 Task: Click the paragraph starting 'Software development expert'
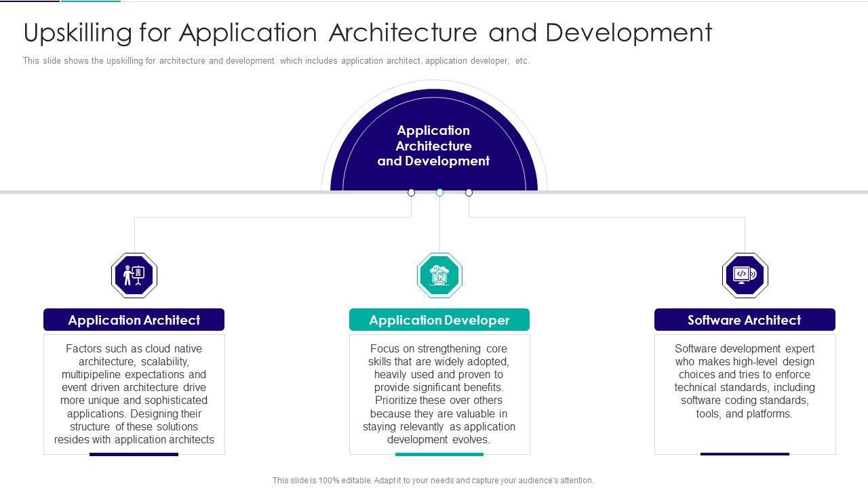[x=745, y=381]
